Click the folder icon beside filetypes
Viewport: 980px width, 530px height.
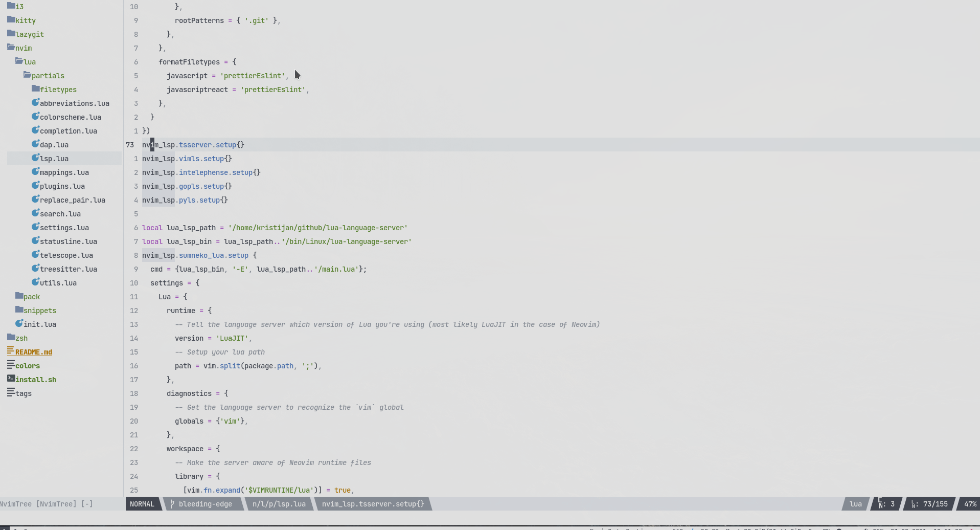(35, 89)
